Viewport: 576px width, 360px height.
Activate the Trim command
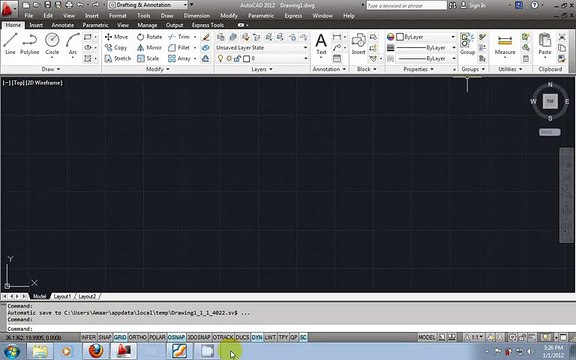[179, 37]
